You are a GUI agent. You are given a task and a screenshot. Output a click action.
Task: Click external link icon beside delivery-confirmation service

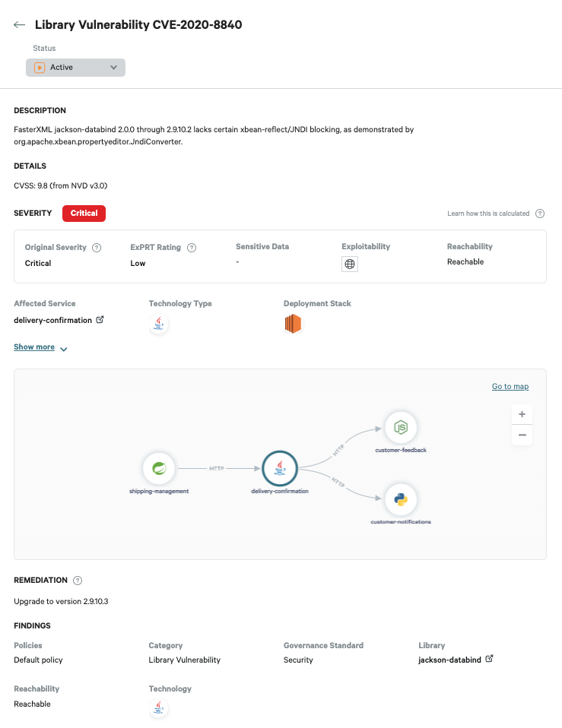tap(100, 320)
